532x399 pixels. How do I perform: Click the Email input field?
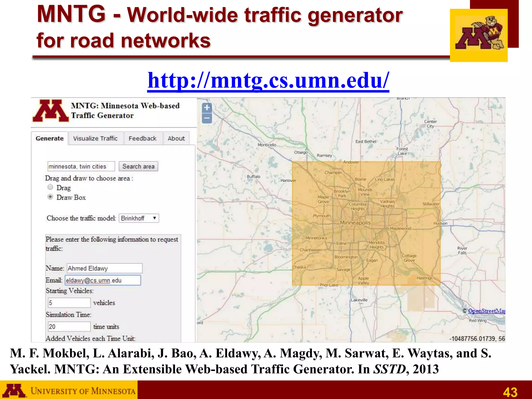click(x=103, y=280)
